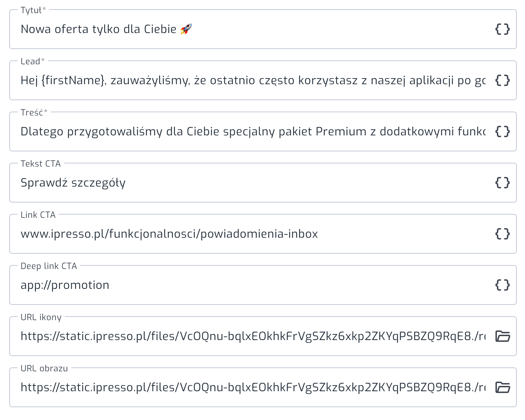
Task: Click into the URL obrazu input field
Action: pos(253,387)
